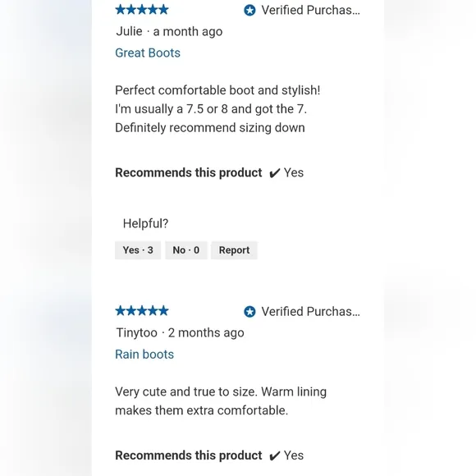Image resolution: width=476 pixels, height=476 pixels.
Task: Click 'Verified Purchas...' text on Tinytoo's review
Action: (310, 312)
